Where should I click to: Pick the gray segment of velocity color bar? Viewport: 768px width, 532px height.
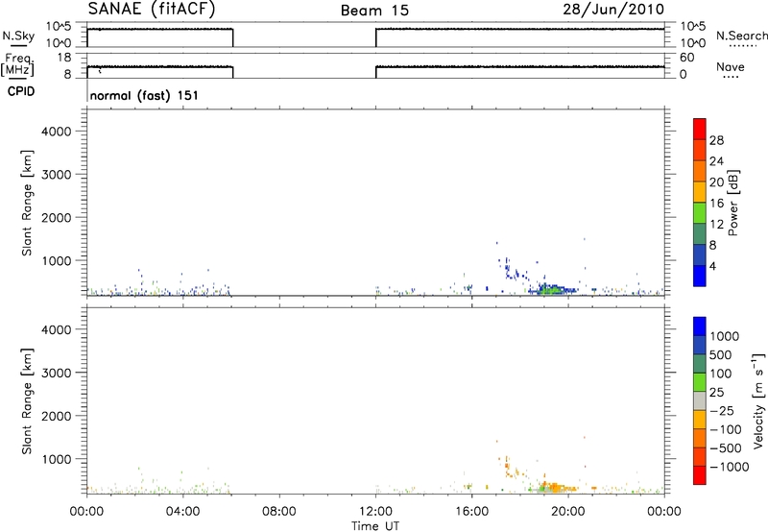coord(700,401)
